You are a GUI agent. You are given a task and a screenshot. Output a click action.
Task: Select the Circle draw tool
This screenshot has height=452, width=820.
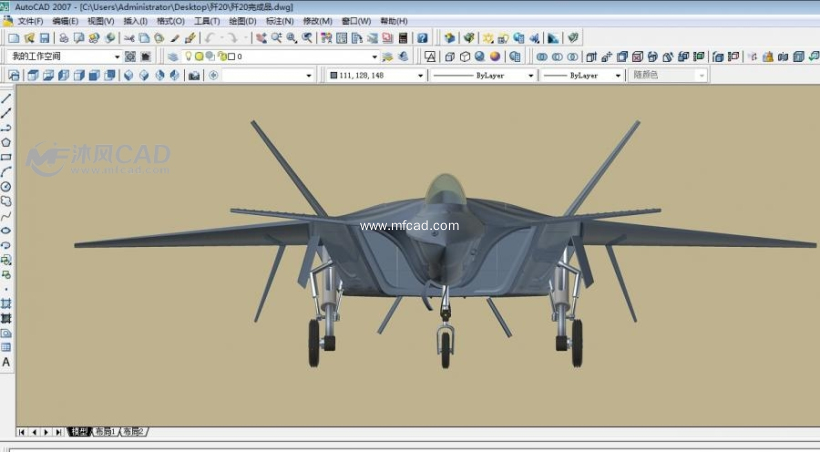(x=6, y=186)
